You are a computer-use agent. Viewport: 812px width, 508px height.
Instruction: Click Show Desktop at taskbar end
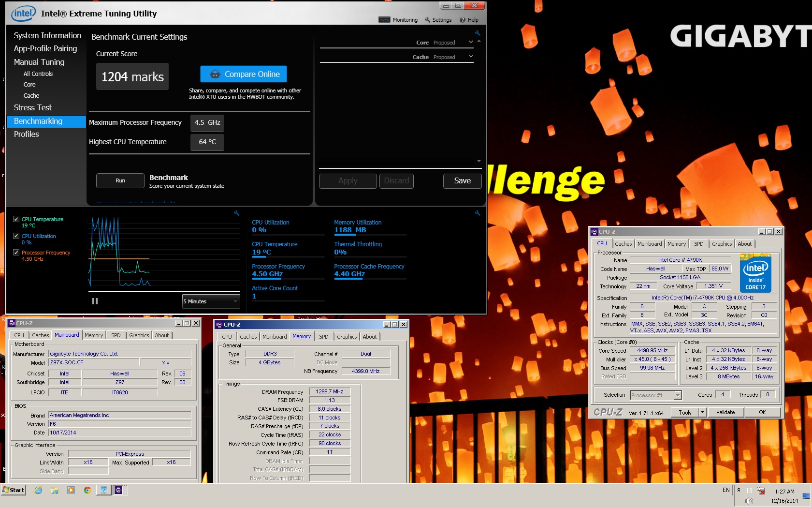tap(806, 496)
